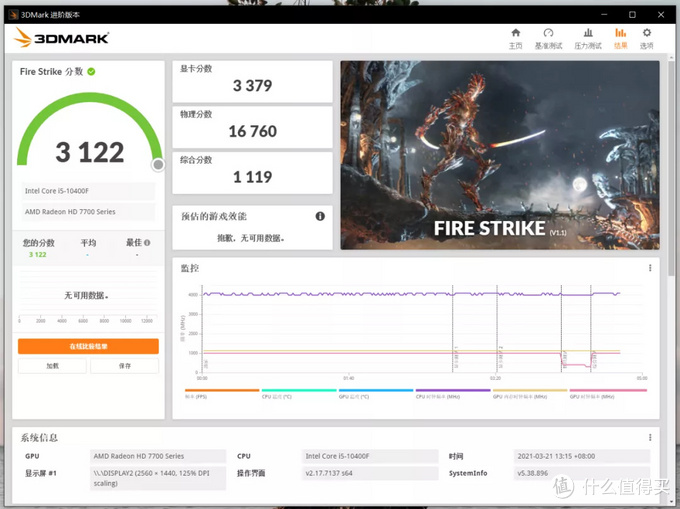Open the system info (系统信息) three-dot menu
This screenshot has width=680, height=509.
651,437
